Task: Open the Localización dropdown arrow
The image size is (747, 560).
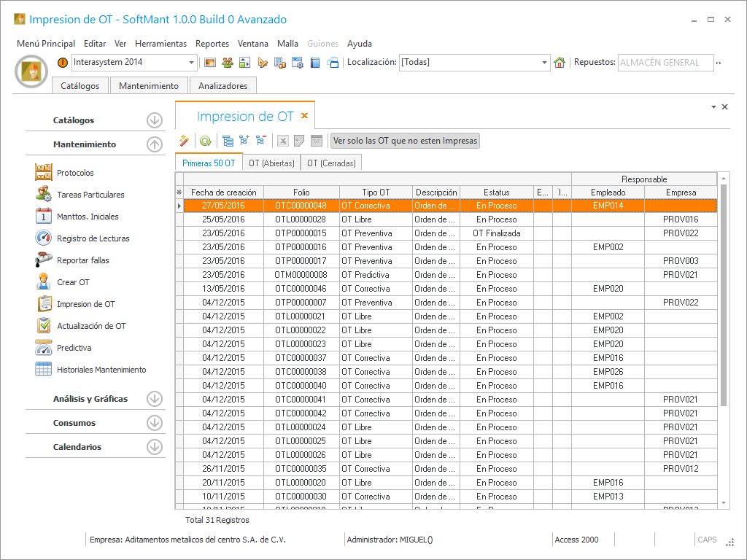Action: (544, 63)
